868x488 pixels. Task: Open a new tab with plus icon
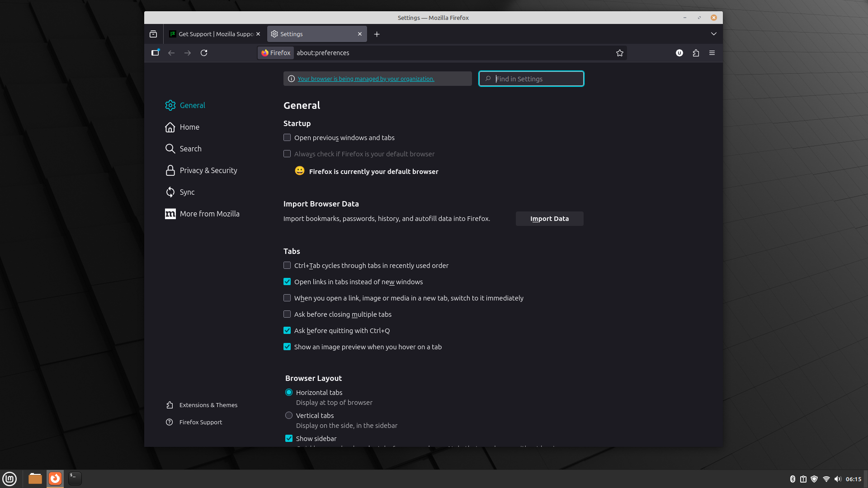click(x=377, y=34)
